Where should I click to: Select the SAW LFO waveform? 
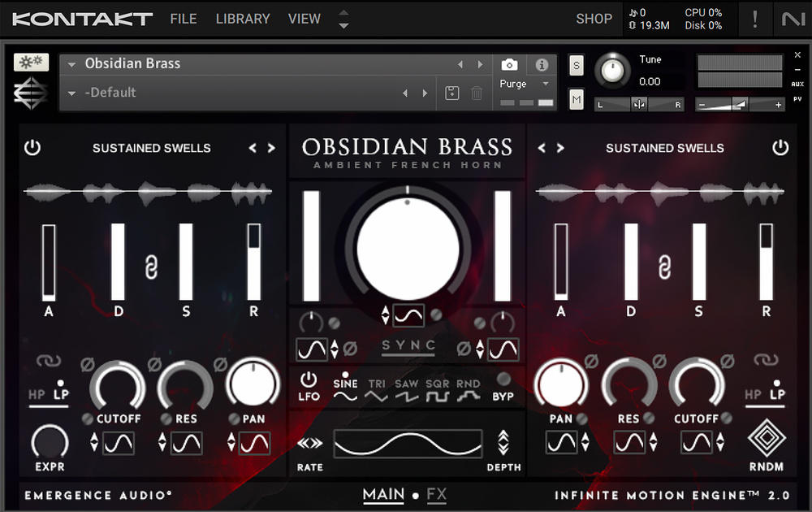pyautogui.click(x=407, y=390)
